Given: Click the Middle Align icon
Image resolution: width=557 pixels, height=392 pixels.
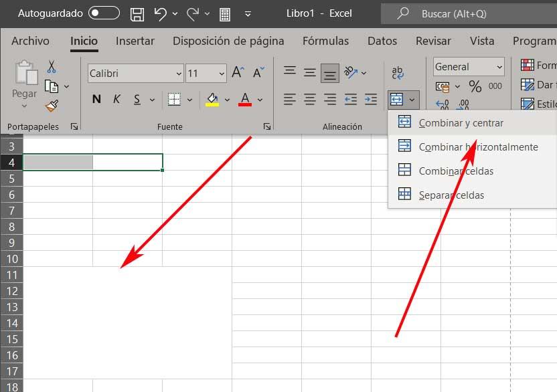Looking at the screenshot, I should coord(310,72).
